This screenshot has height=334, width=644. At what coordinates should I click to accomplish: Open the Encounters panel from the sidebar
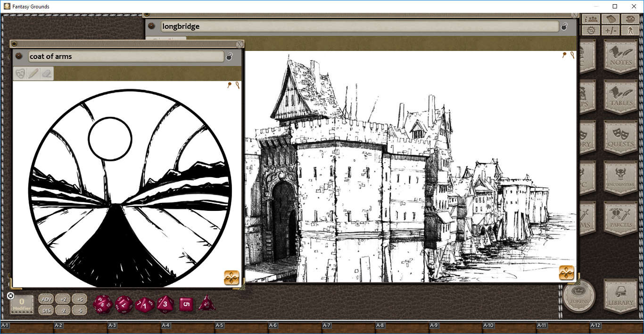(620, 177)
